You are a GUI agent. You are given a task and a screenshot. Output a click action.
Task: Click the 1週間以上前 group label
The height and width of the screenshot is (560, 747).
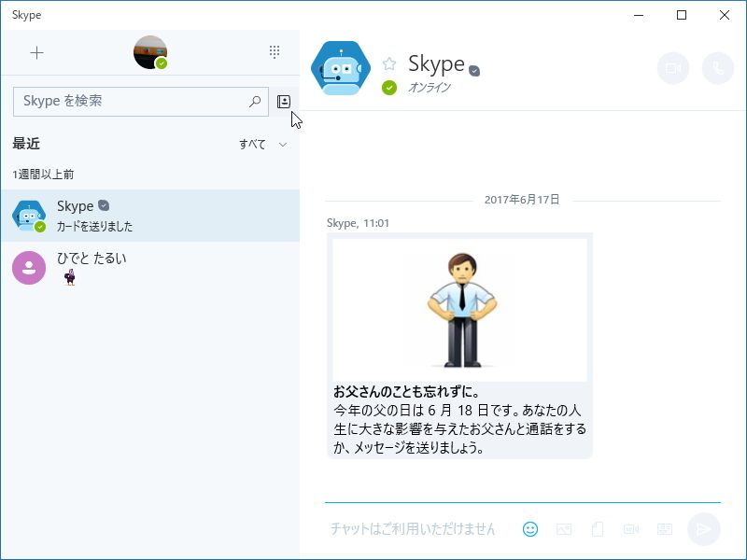[x=43, y=175]
